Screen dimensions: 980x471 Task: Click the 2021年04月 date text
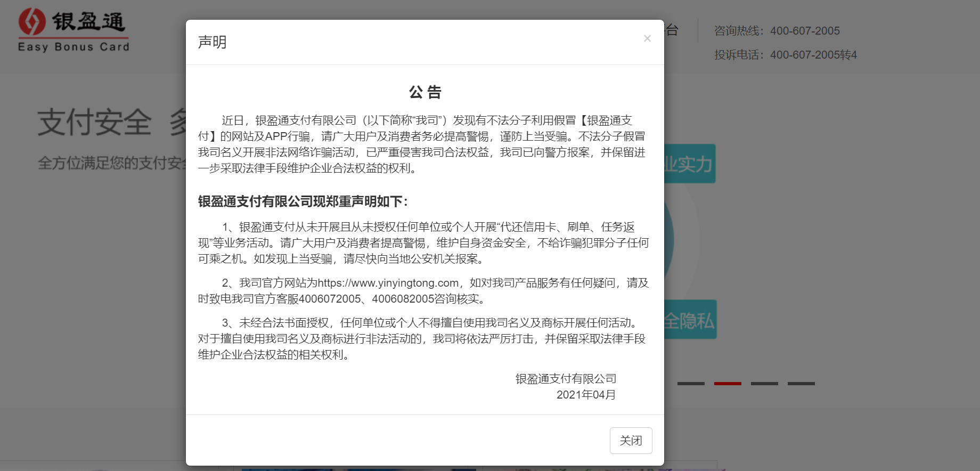pos(586,395)
